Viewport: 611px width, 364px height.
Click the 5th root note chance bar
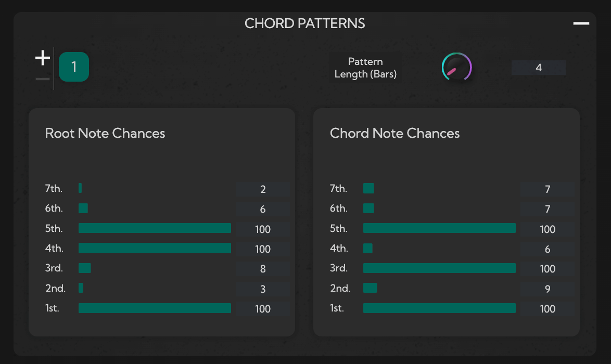click(155, 228)
